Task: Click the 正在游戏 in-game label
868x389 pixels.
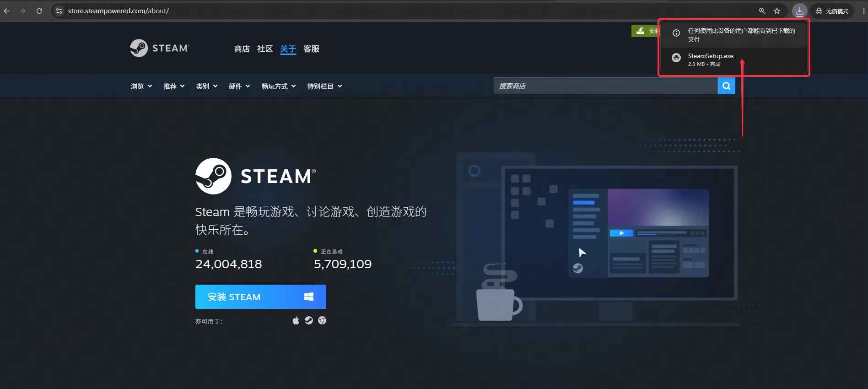Action: [x=332, y=252]
